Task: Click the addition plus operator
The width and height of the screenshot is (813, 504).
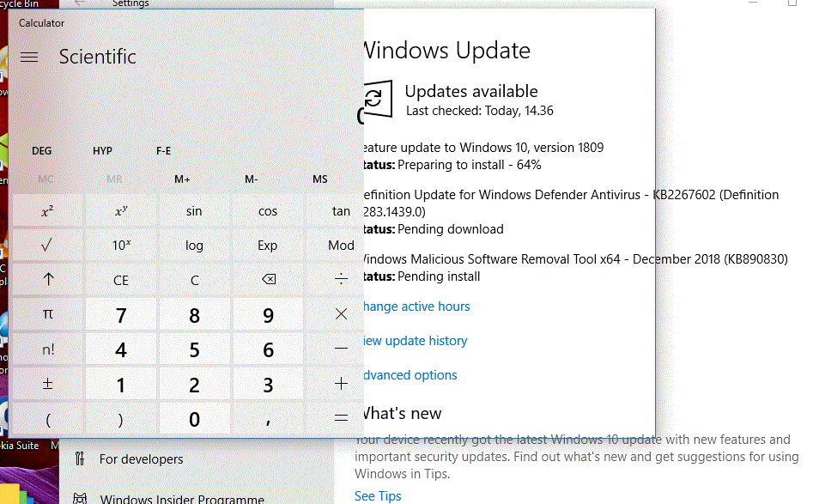Action: (x=341, y=384)
